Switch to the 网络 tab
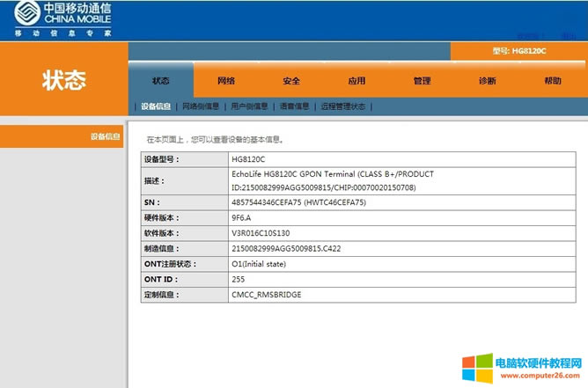Image resolution: width=588 pixels, height=388 pixels. tap(226, 81)
